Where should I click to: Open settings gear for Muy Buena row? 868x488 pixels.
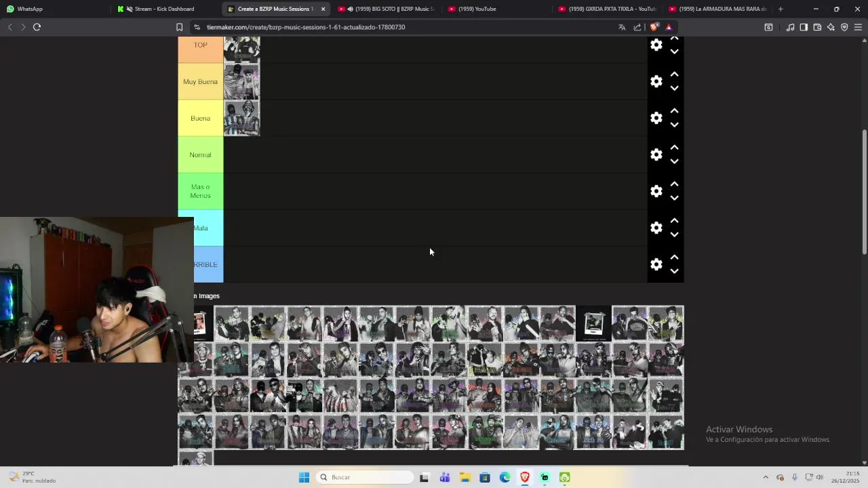point(656,81)
